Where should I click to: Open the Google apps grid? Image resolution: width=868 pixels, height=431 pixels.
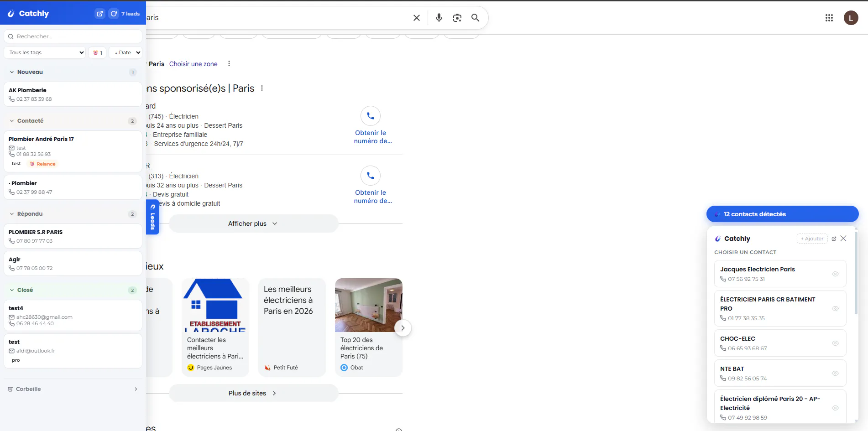pyautogui.click(x=829, y=18)
